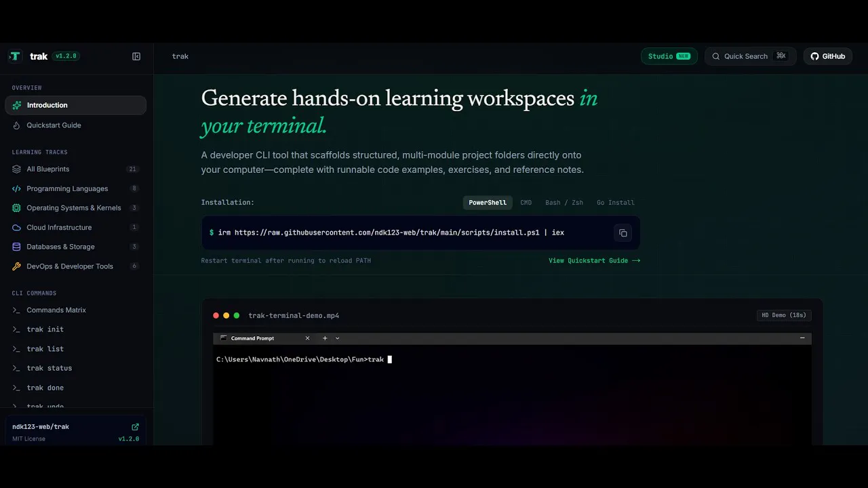Viewport: 868px width, 488px height.
Task: Minimize the demo Command Prompt window
Action: pos(802,338)
